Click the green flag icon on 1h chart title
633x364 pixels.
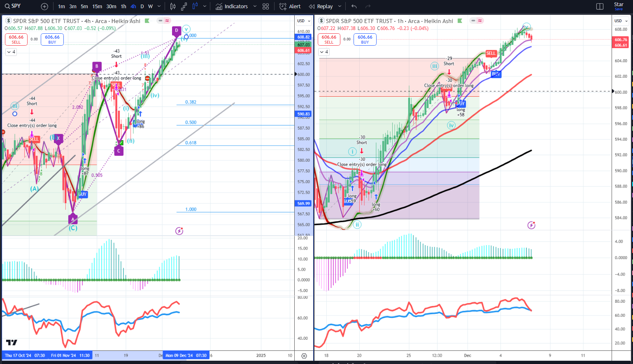[460, 21]
